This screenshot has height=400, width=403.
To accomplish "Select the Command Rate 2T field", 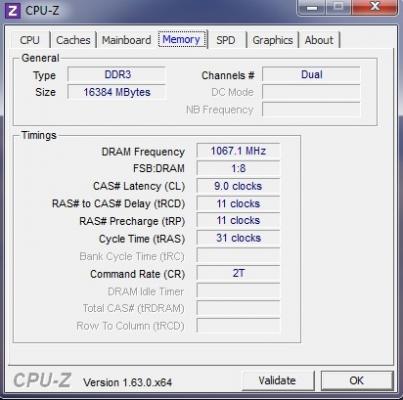I will 238,273.
